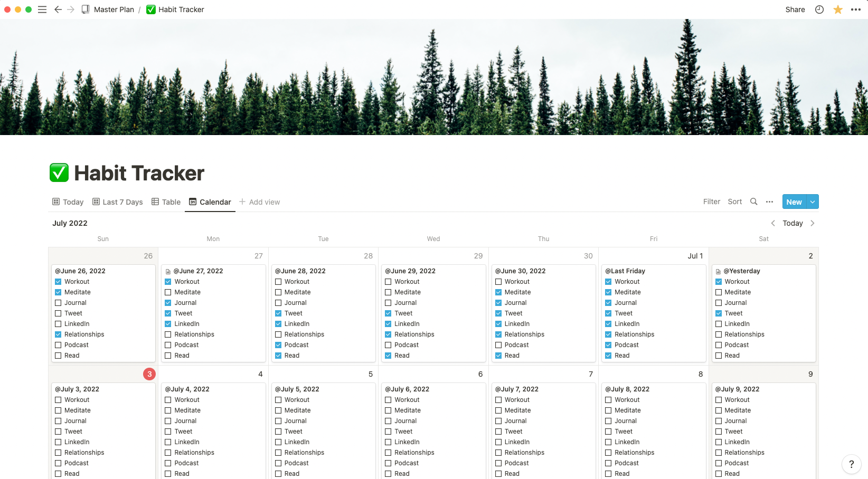Click the Share button

point(795,9)
